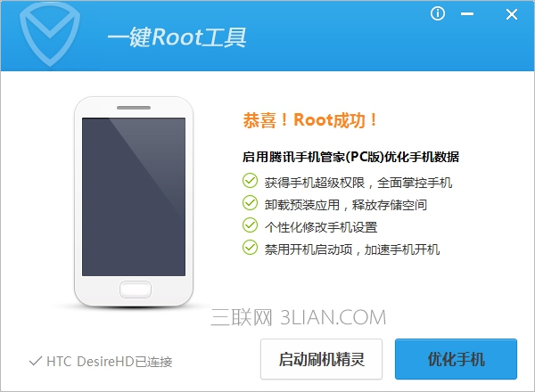The width and height of the screenshot is (535, 392).
Task: Close the Root tool window
Action: pyautogui.click(x=512, y=14)
